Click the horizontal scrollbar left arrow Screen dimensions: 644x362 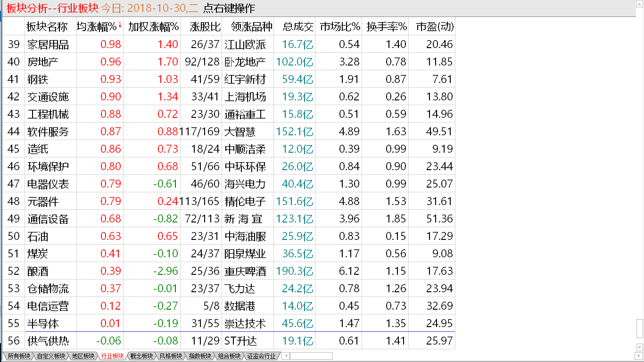point(285,356)
